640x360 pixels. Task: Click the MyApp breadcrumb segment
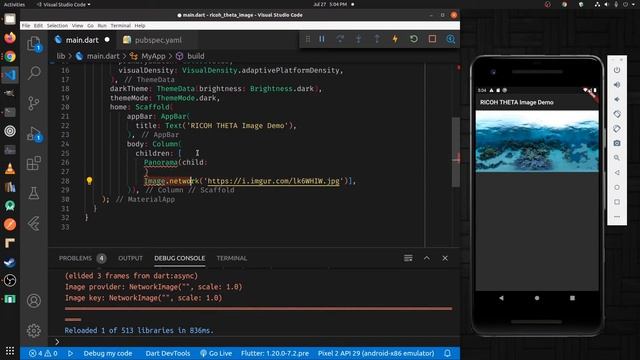tap(153, 56)
